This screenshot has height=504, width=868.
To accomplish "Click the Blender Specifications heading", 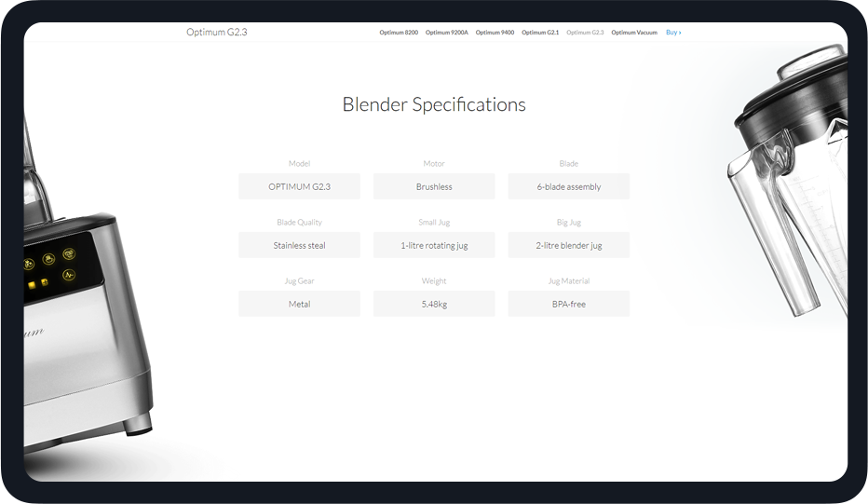I will coord(434,104).
